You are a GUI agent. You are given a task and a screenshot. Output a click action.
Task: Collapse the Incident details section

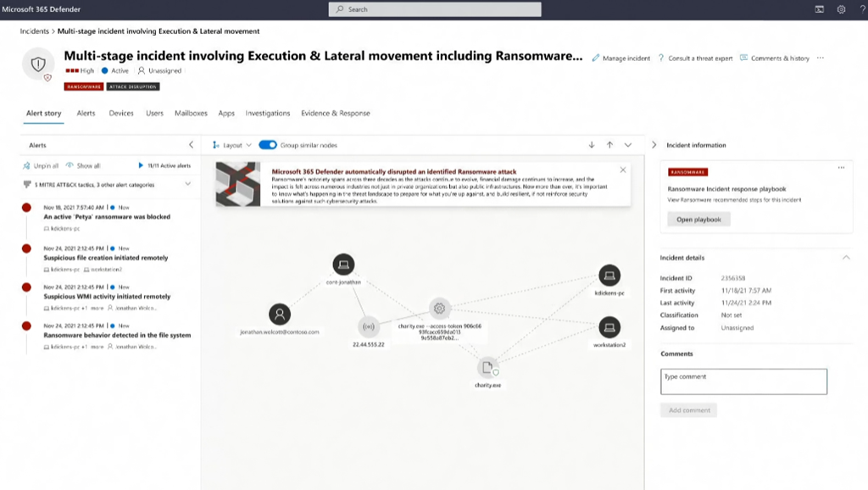(x=845, y=257)
